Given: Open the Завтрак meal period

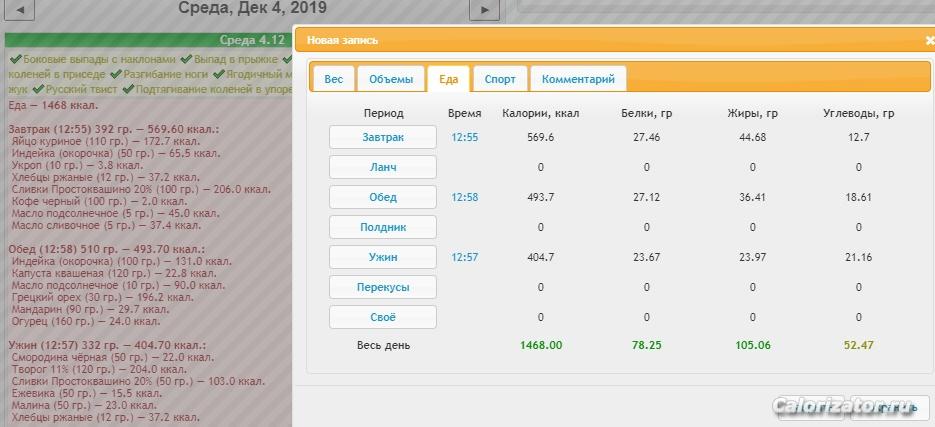Looking at the screenshot, I should pos(383,137).
